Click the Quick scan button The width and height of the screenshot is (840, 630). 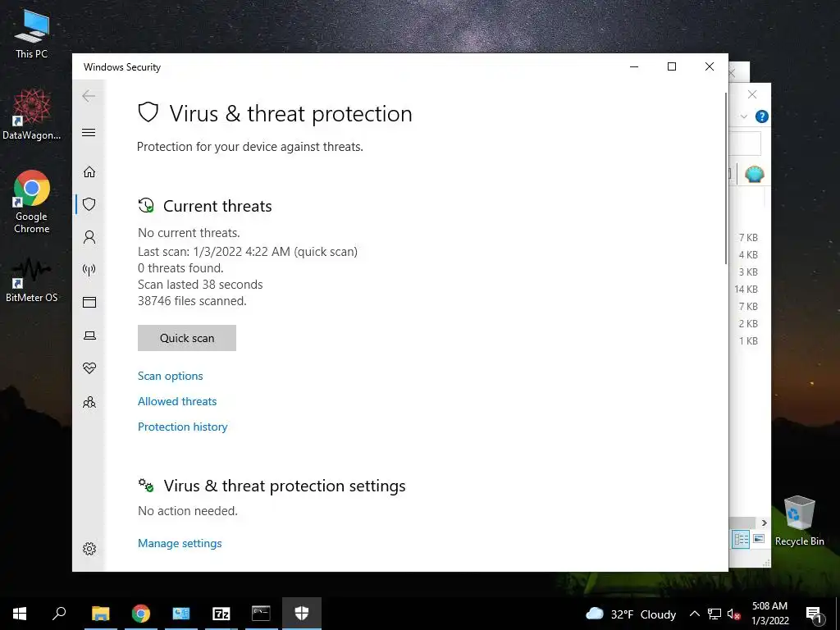187,338
